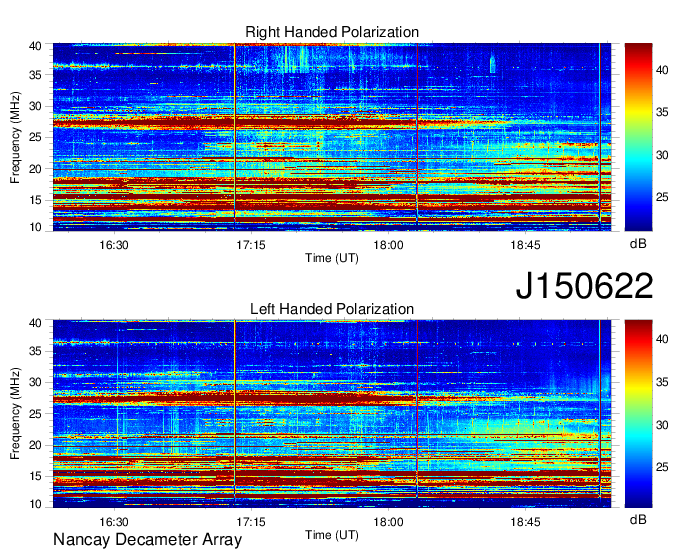The height and width of the screenshot is (552, 680).
Task: Click the 40 dB label on Left Handed colorbar
Action: pos(662,339)
